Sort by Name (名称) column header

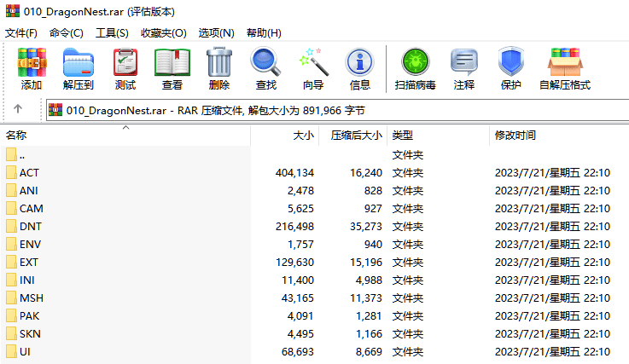pos(125,136)
